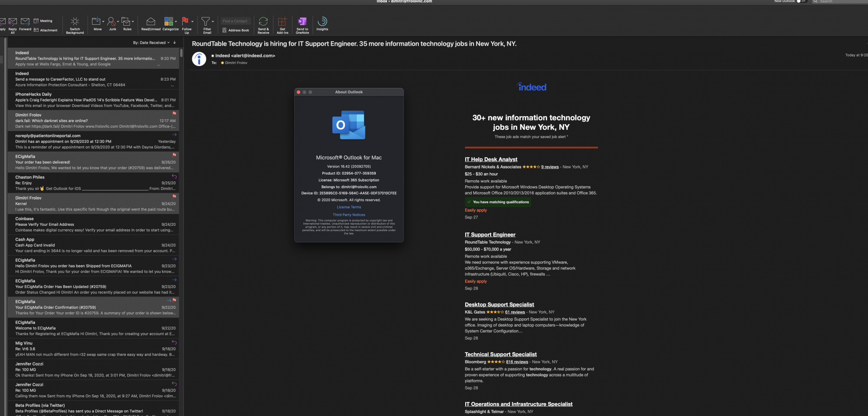Open Technical Support Specialist job link

pyautogui.click(x=501, y=354)
